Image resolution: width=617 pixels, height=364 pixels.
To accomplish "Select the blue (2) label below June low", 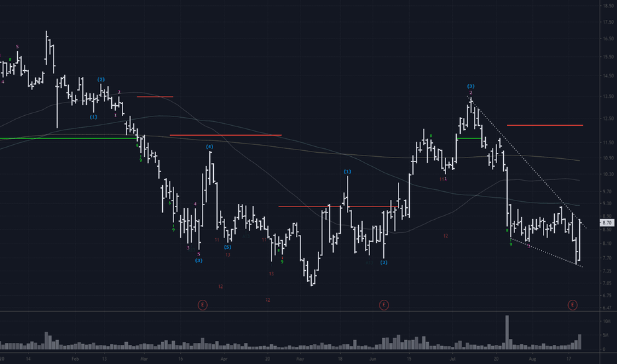I will [x=384, y=263].
